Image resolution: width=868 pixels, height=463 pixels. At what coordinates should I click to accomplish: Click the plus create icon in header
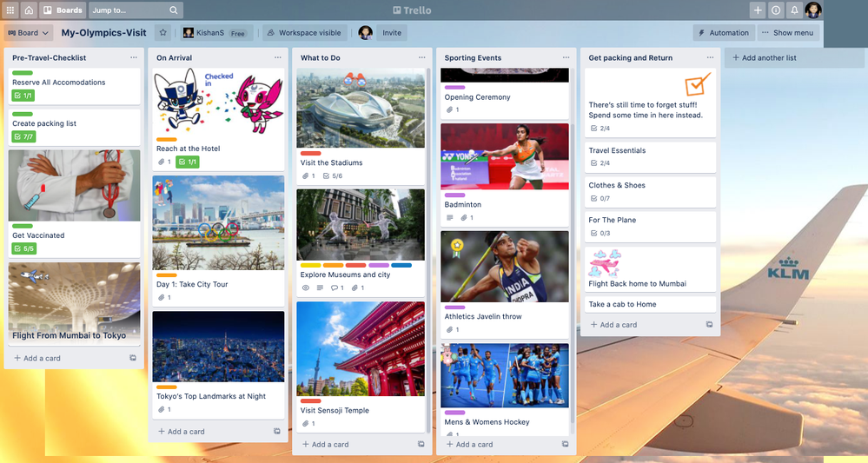(758, 10)
